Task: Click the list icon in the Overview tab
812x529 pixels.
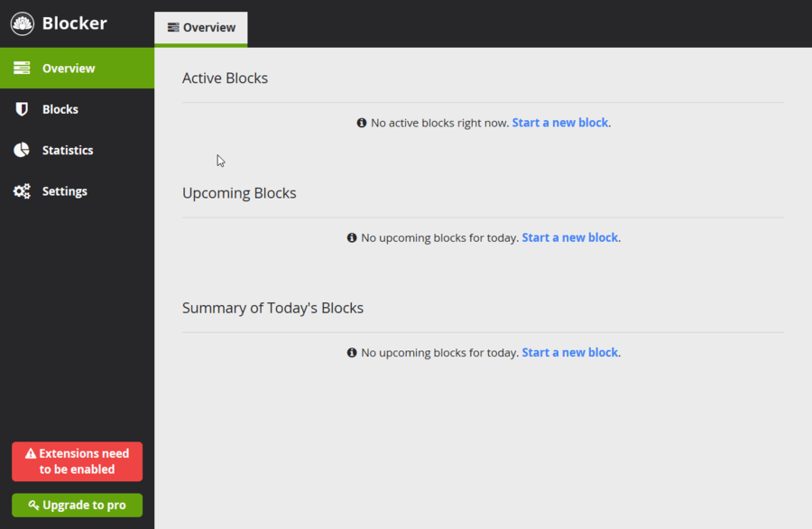Action: tap(173, 27)
